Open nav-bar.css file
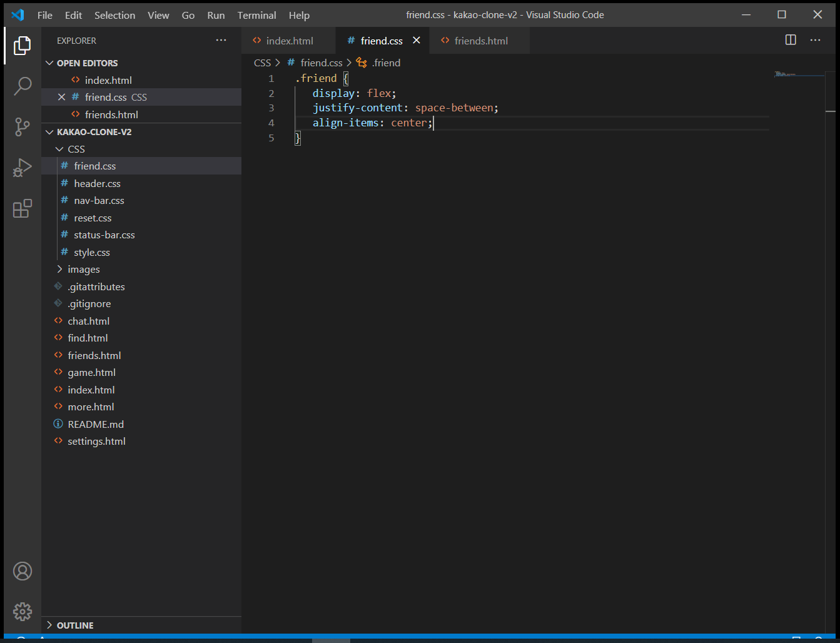840x643 pixels. point(141,201)
